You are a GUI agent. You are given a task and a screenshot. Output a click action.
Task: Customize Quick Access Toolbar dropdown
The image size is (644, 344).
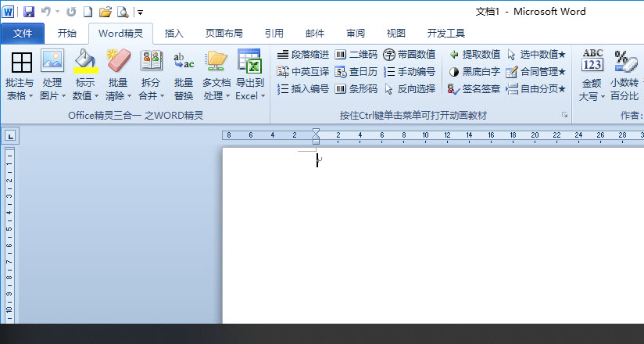pyautogui.click(x=140, y=13)
